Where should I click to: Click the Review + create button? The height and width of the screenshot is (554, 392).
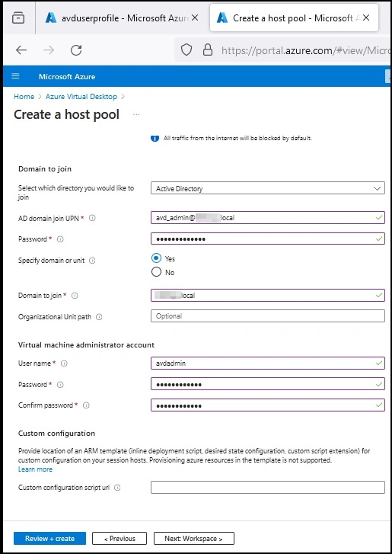49,539
